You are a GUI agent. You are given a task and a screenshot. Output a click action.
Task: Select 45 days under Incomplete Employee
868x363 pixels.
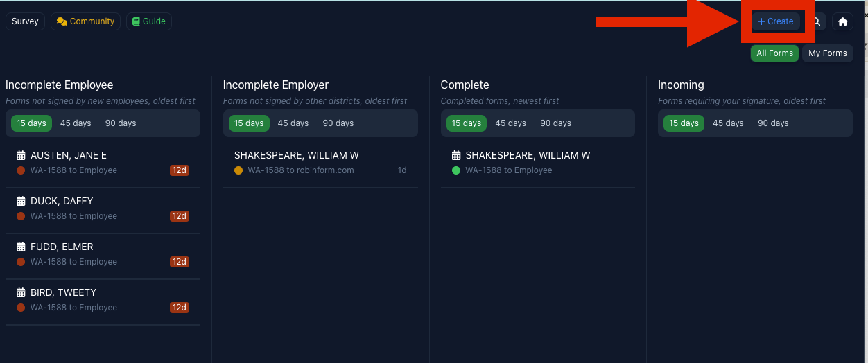pos(76,123)
